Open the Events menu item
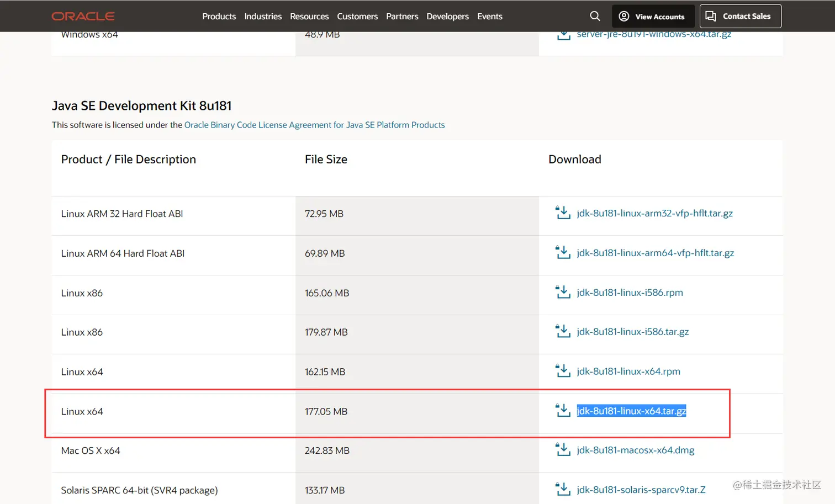The width and height of the screenshot is (835, 504). pos(490,17)
